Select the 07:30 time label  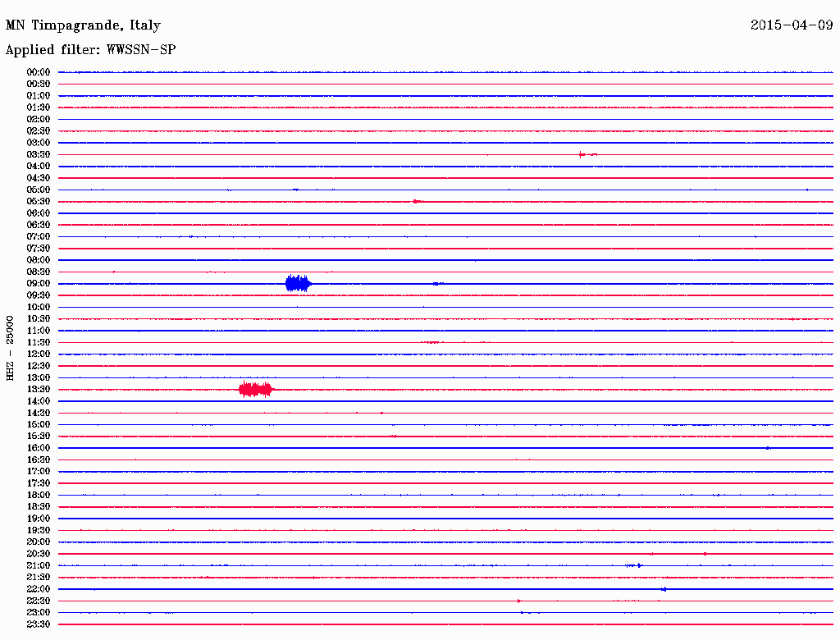point(38,248)
